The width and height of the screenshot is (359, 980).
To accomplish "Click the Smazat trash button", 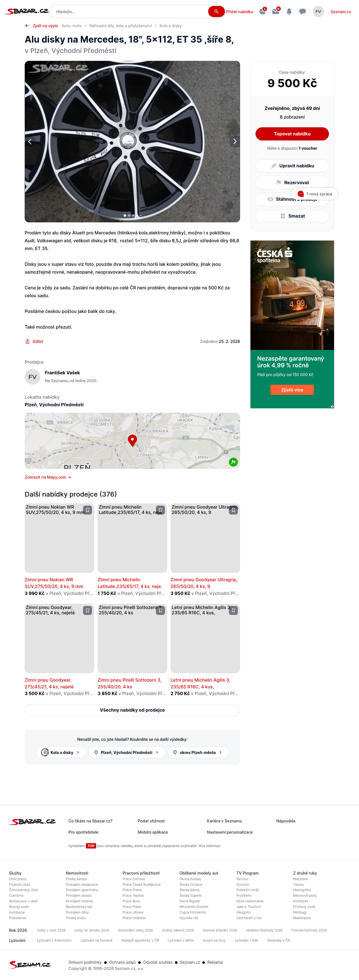I will tap(292, 216).
